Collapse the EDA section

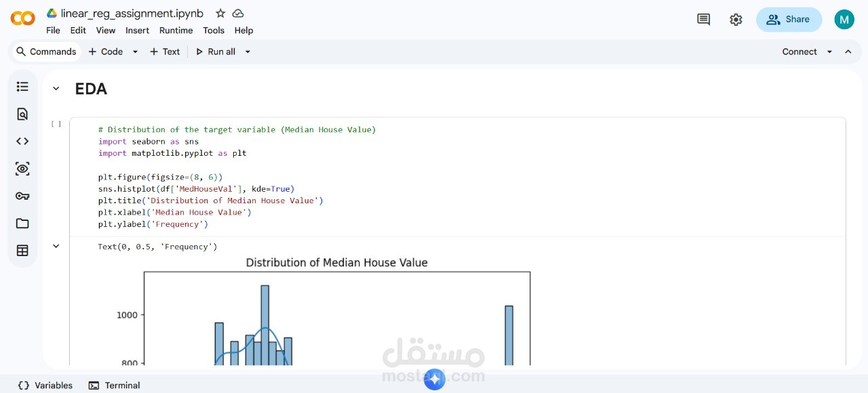coord(56,89)
